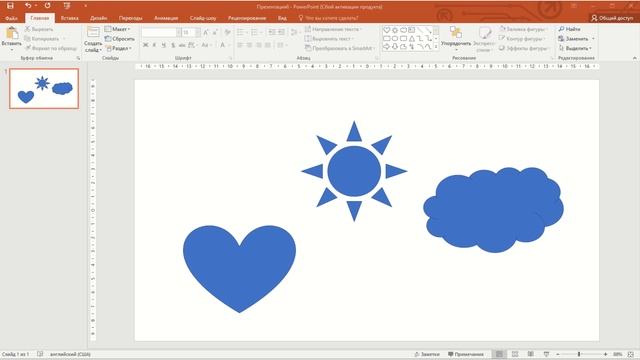The width and height of the screenshot is (640, 360).
Task: Click the Tell Me search box with lightbulb
Action: (329, 18)
